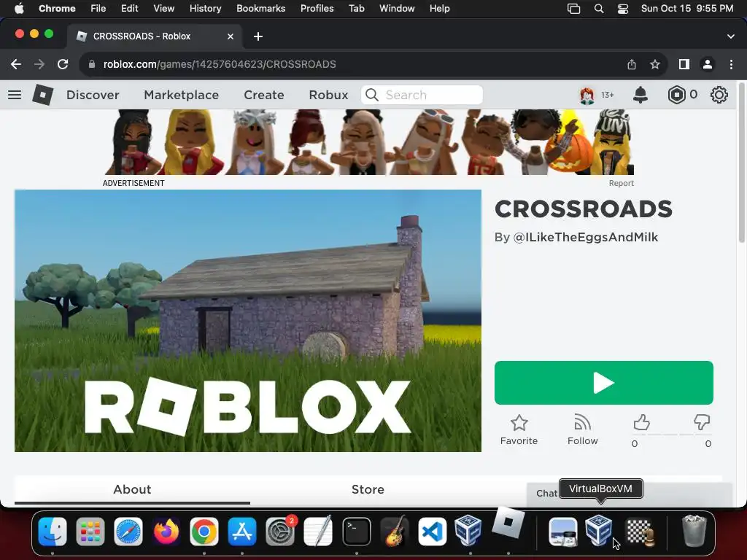
Task: Open the Roblox hamburger navigation menu
Action: click(x=15, y=95)
